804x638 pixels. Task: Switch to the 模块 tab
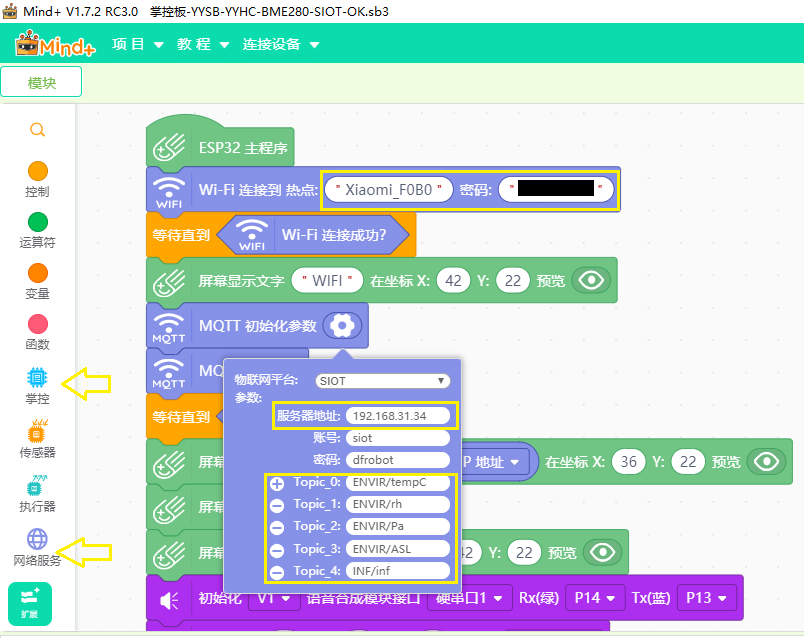[x=42, y=82]
